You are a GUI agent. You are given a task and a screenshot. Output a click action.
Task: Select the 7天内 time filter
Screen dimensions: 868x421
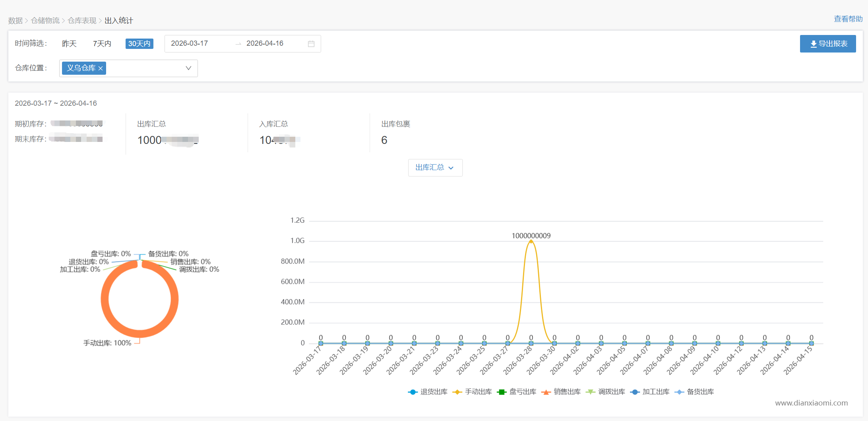click(x=102, y=44)
